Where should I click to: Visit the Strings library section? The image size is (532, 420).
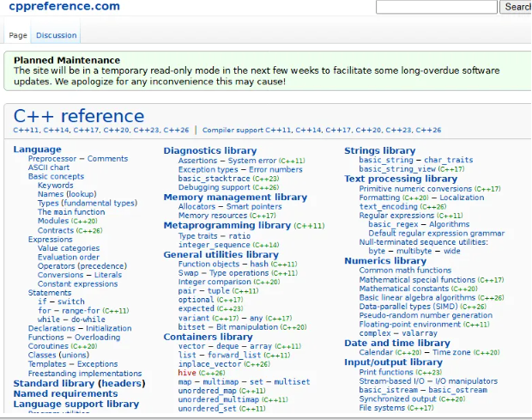click(x=379, y=150)
